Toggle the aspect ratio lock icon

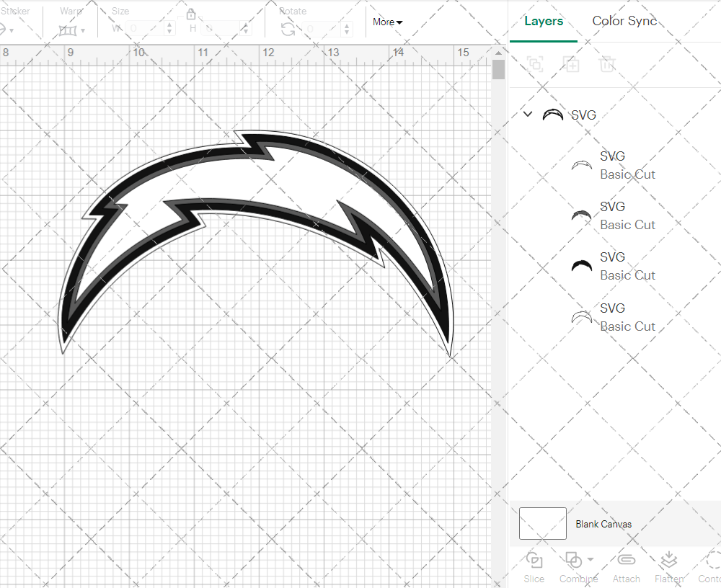pos(191,14)
